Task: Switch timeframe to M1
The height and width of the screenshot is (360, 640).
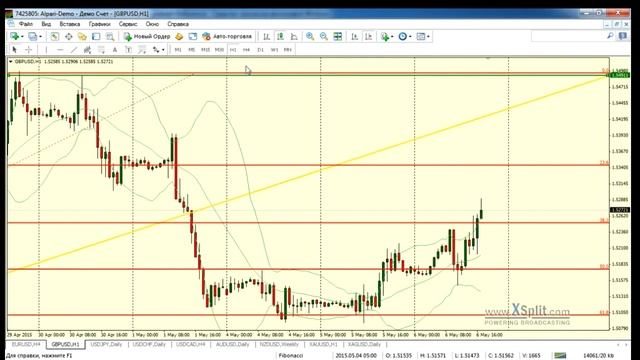Action: point(178,50)
